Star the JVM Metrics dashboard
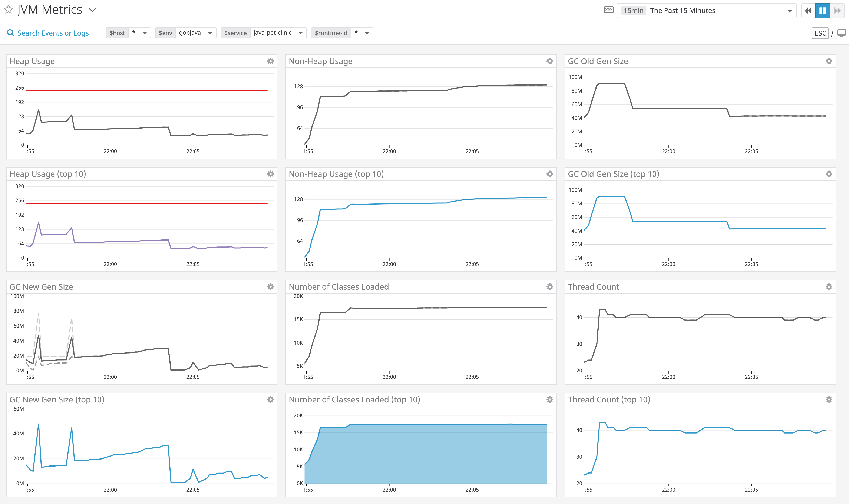Viewport: 849px width, 504px height. coord(8,10)
